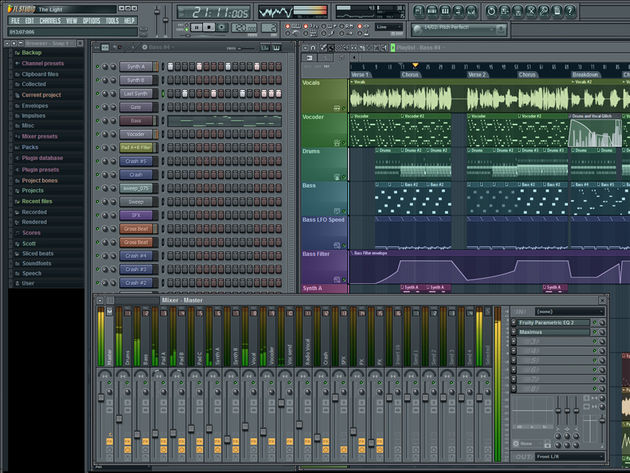This screenshot has height=473, width=630.
Task: Click the save project toolbar icon
Action: tap(504, 11)
